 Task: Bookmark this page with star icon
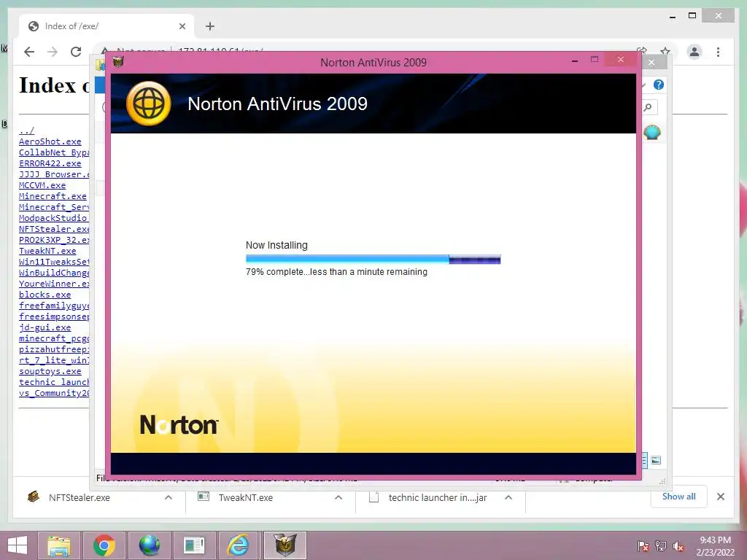point(665,51)
